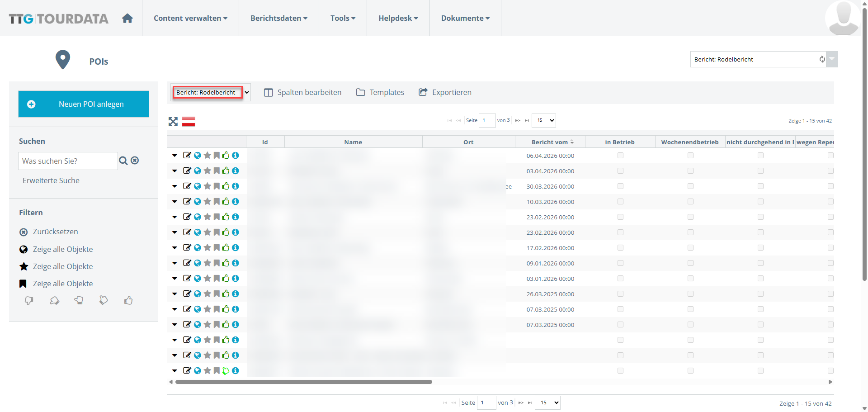Image resolution: width=868 pixels, height=412 pixels.
Task: Open the 'Bericht: Rodelbericht' toolbar dropdown
Action: pos(211,92)
